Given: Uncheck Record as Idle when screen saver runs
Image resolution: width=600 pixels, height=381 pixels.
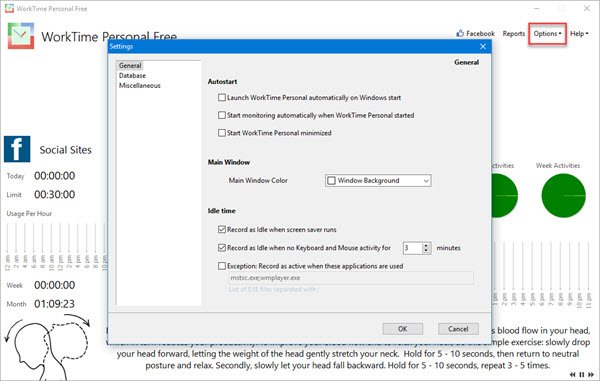Looking at the screenshot, I should click(222, 230).
